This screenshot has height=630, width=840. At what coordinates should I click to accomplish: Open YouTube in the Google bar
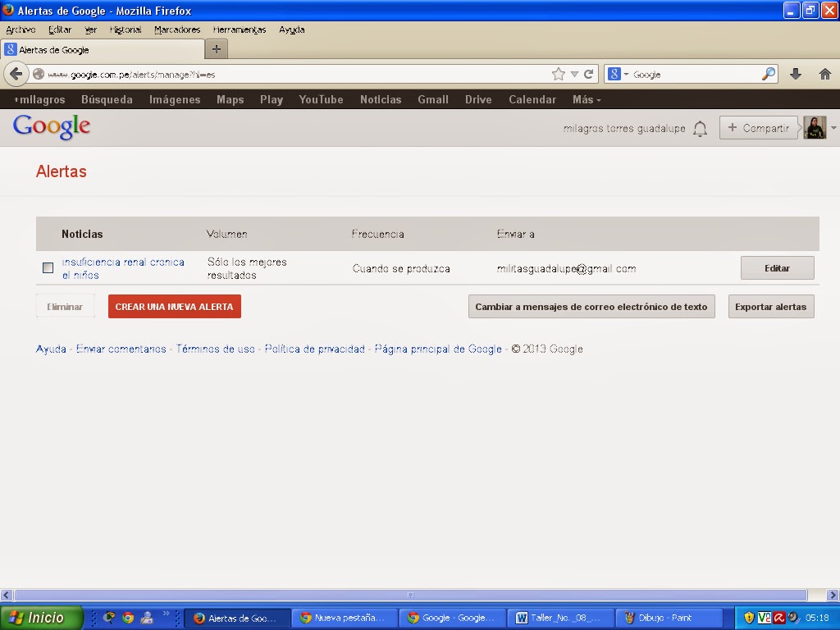click(321, 99)
